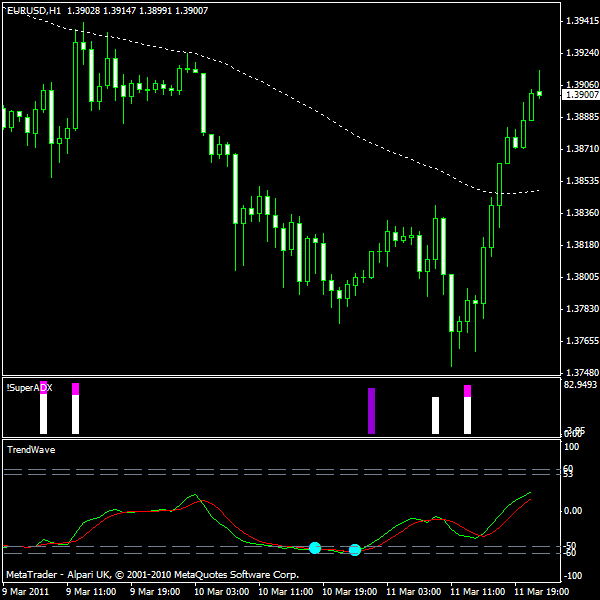Click the 1.39415 price scale label
Screen dimensions: 600x600
pos(581,20)
